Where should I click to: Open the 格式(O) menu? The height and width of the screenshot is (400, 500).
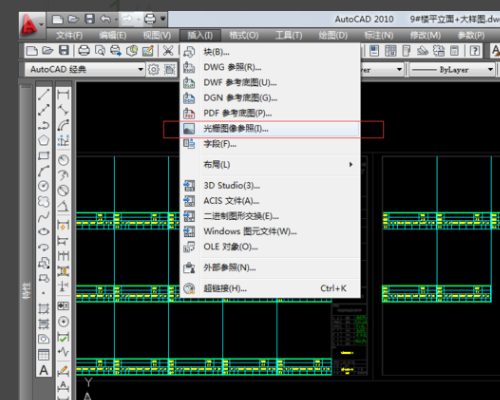[244, 35]
